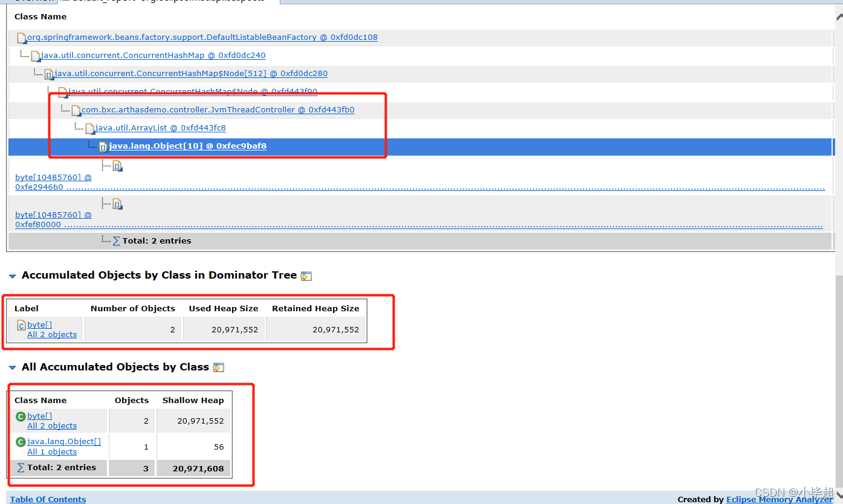Viewport: 843px width, 504px height.
Task: Open details icon next to Dominator Tree heading
Action: [x=306, y=276]
